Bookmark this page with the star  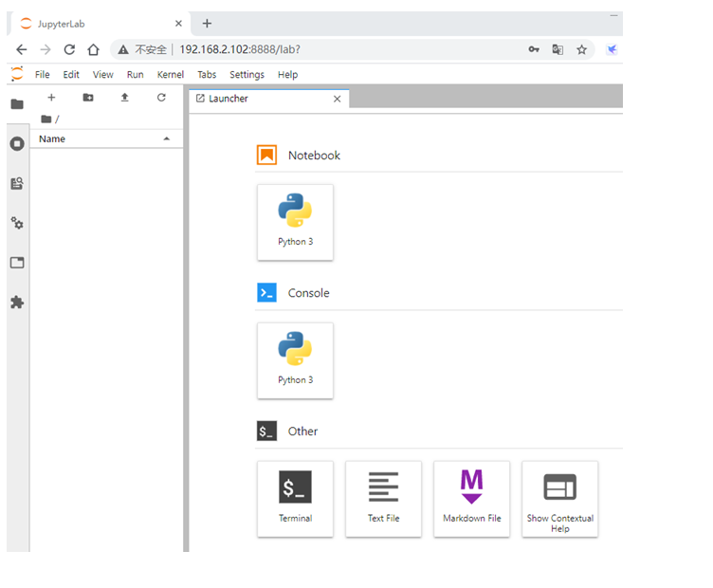click(x=581, y=49)
